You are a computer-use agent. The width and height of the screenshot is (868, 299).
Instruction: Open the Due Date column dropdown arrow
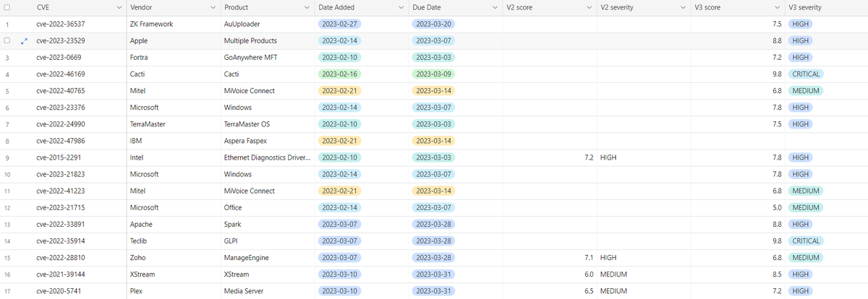pos(495,7)
